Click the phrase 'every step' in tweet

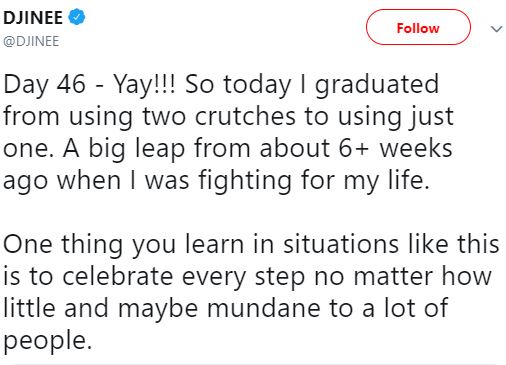pyautogui.click(x=243, y=277)
